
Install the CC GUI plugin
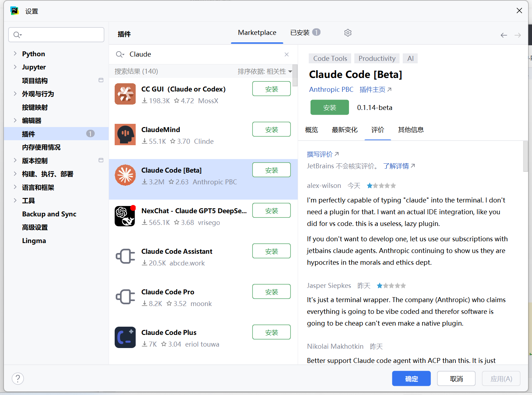[271, 89]
